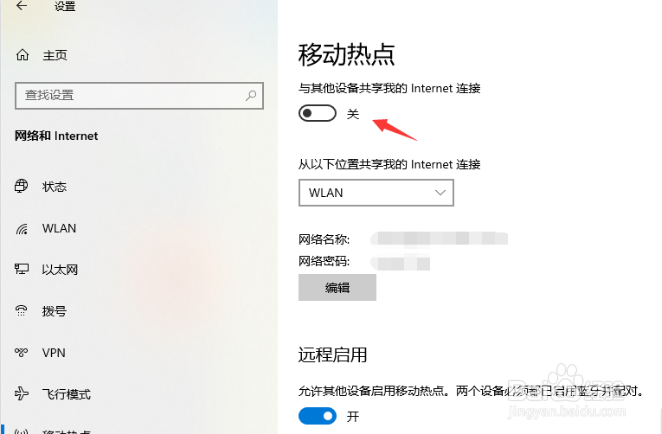Click the 编辑 button
Screen dimensions: 662x434
click(x=337, y=288)
